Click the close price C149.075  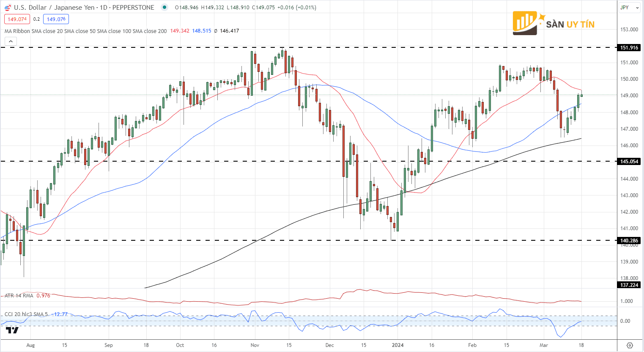click(263, 8)
